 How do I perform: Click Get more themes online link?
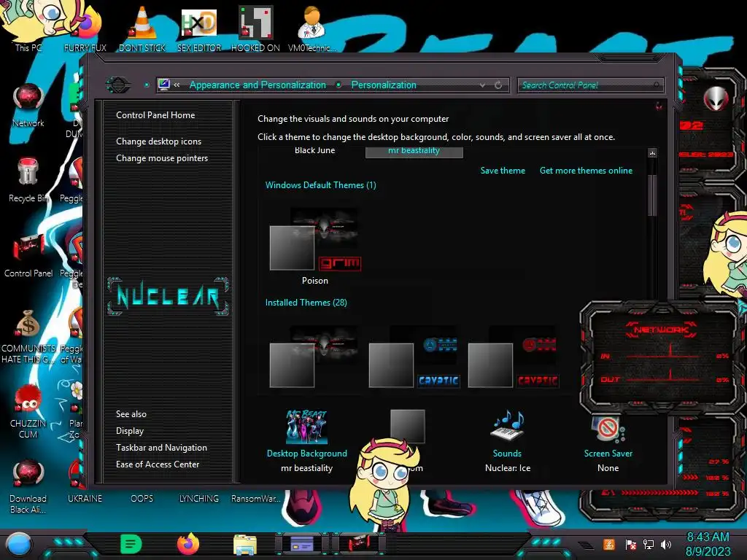[x=586, y=171]
